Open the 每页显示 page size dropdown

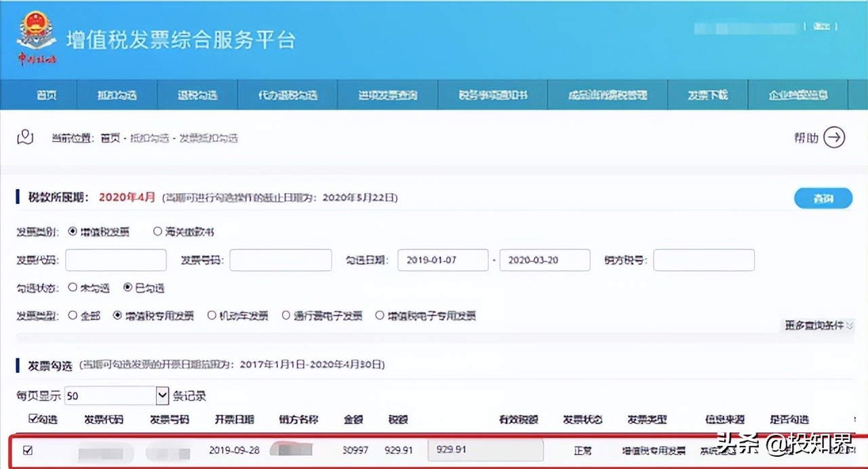161,395
